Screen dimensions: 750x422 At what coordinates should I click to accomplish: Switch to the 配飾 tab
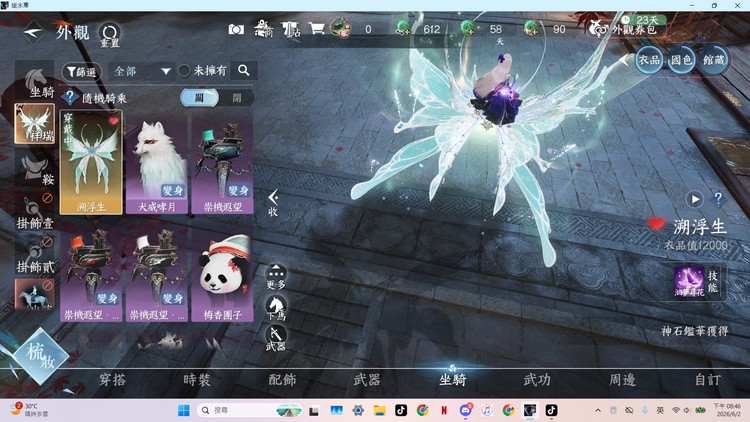coord(282,380)
